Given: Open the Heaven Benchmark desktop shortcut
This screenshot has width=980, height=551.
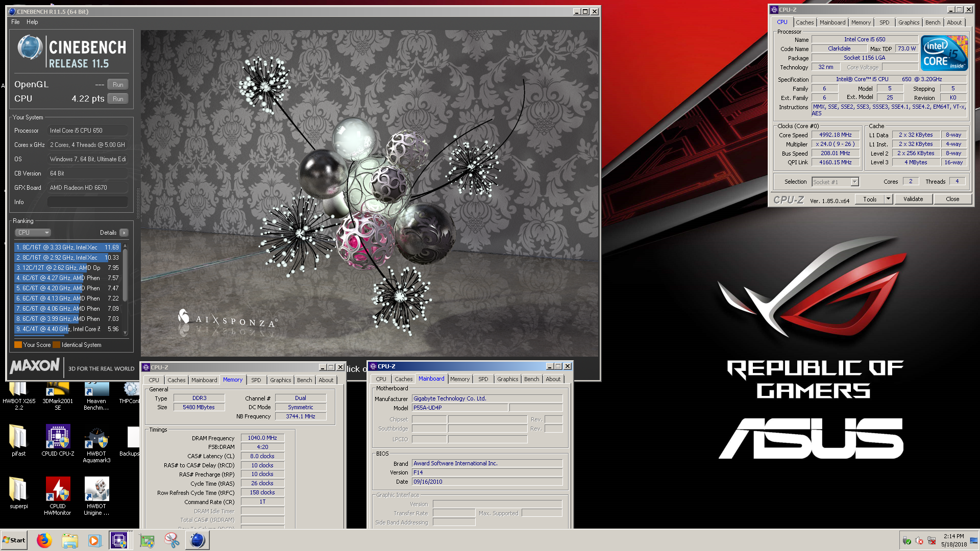Looking at the screenshot, I should click(96, 396).
